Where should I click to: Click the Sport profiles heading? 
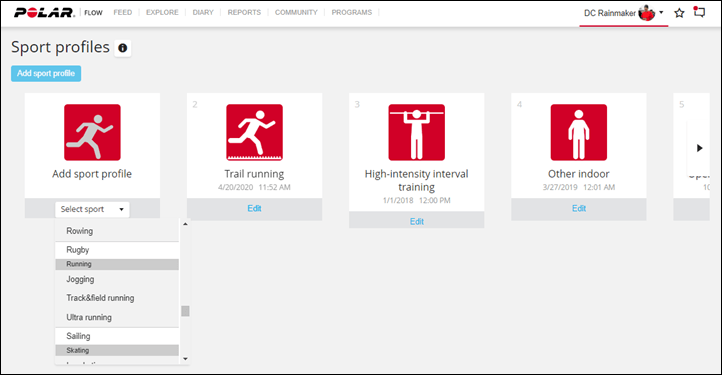click(x=60, y=47)
